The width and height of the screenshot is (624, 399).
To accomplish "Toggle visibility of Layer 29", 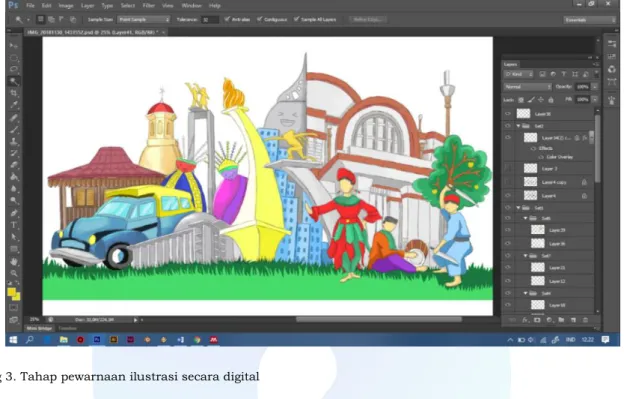I will coord(508,230).
